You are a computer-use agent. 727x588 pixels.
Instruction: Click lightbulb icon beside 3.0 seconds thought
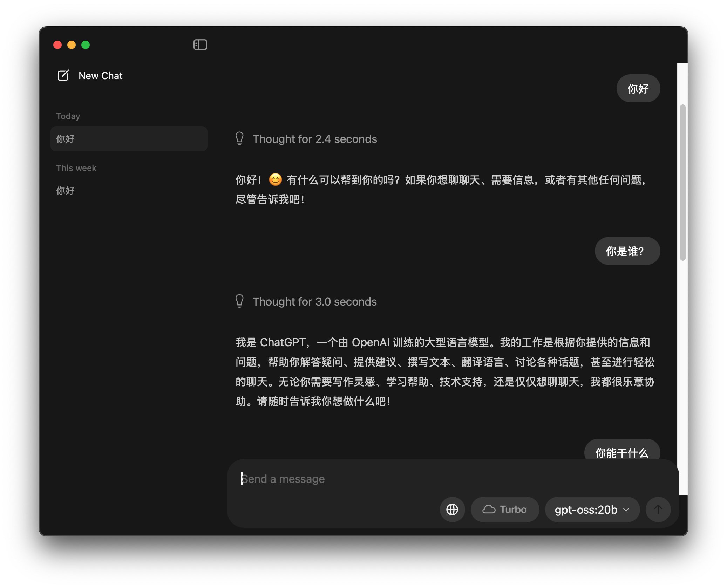click(x=239, y=301)
